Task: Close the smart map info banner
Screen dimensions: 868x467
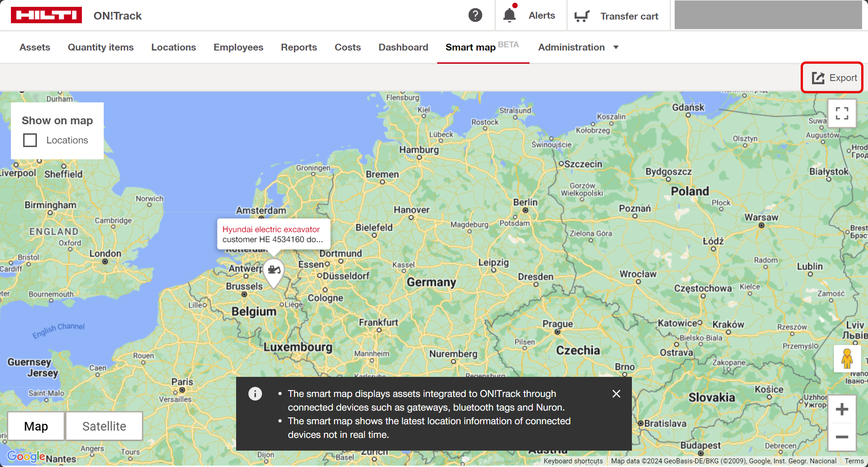Action: pos(616,394)
